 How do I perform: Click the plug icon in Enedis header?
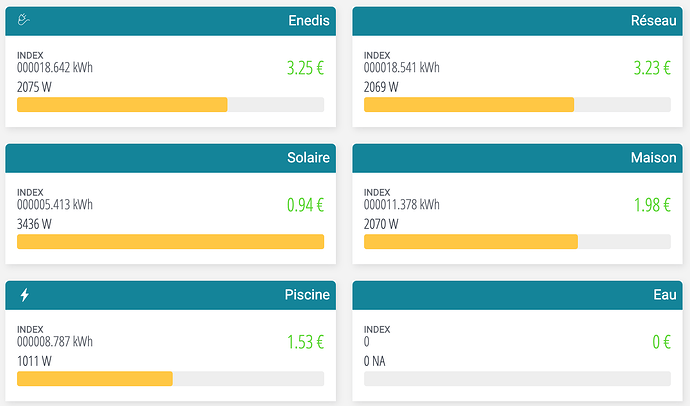coord(25,20)
